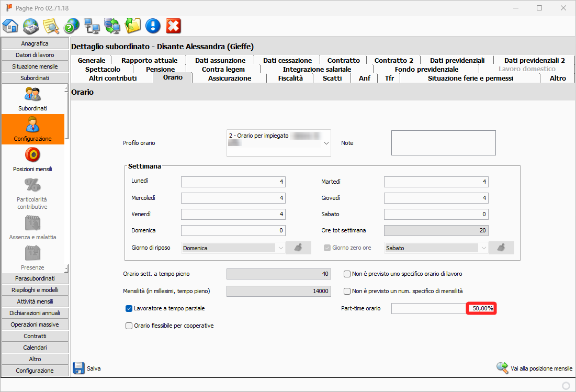
Task: Open the Giorno zero ore Sabato dropdown
Action: click(x=483, y=248)
